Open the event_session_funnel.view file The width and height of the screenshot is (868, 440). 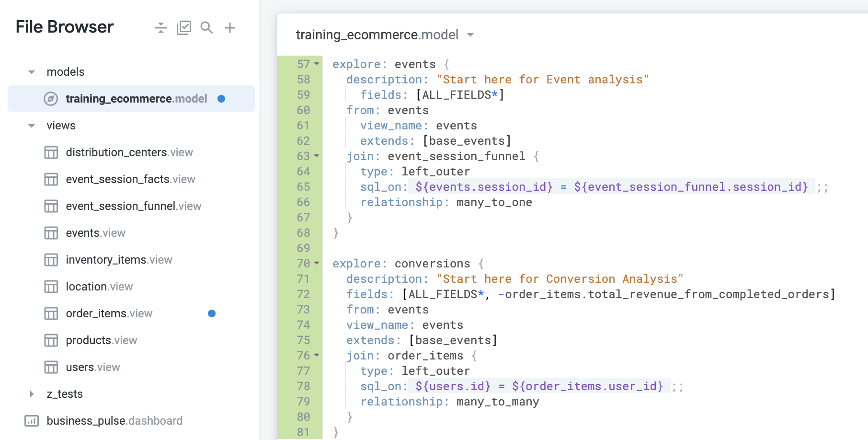click(133, 206)
